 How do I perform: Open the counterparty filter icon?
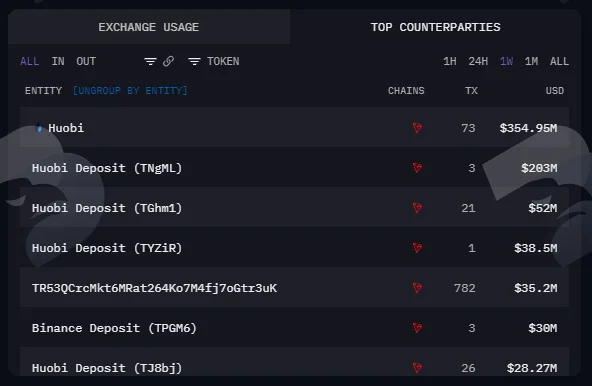150,61
